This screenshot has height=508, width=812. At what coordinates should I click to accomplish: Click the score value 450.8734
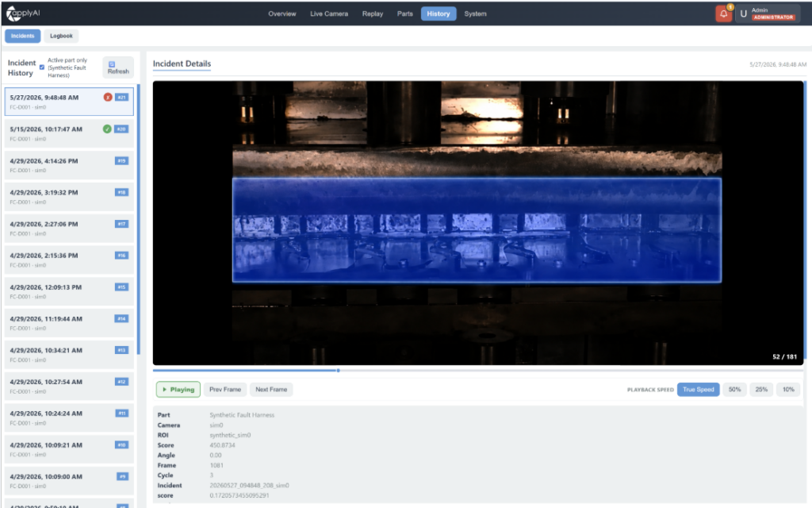point(222,444)
